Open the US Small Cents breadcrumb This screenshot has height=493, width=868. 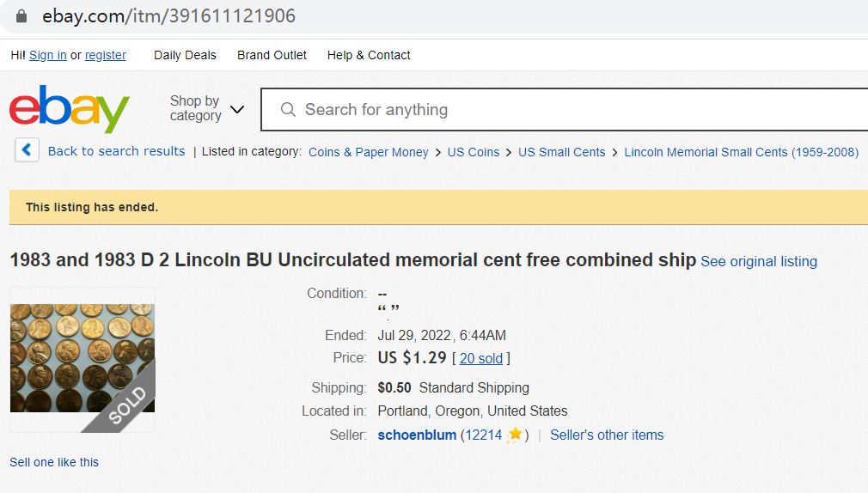click(561, 152)
